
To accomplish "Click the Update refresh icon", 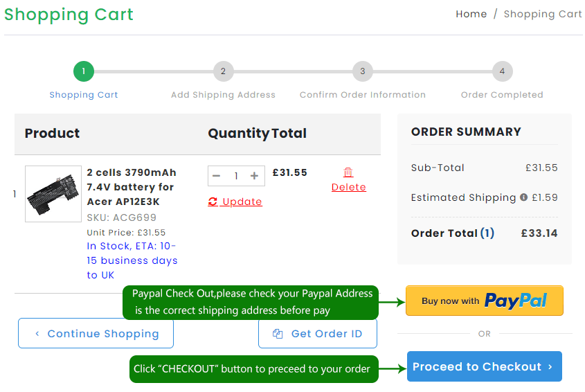I will [x=213, y=202].
